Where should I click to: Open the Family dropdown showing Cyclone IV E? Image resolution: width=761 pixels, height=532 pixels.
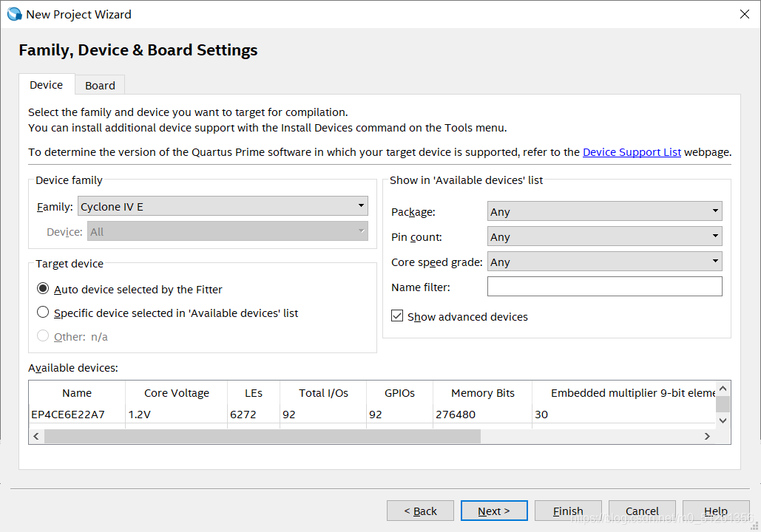coord(223,206)
